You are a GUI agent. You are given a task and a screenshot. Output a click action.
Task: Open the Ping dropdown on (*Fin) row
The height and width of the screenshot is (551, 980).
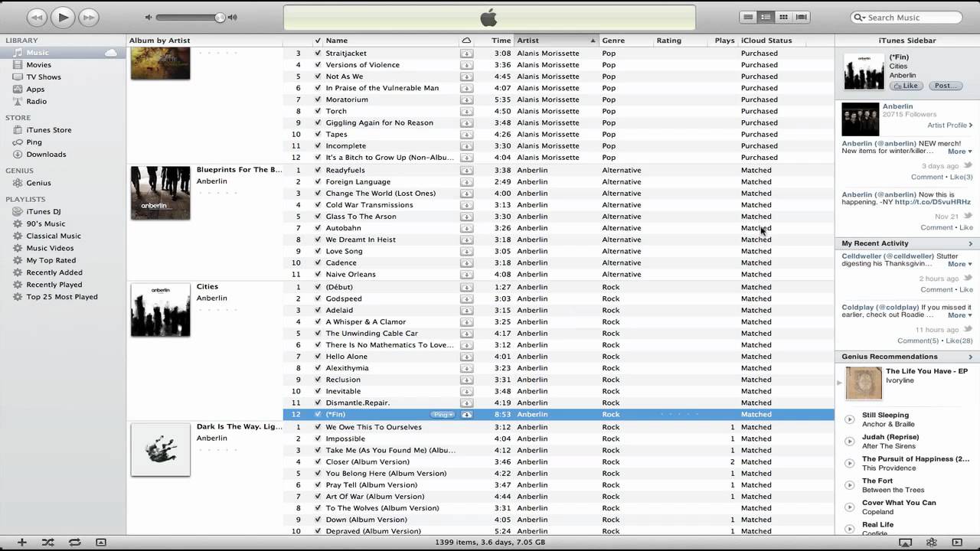(443, 415)
